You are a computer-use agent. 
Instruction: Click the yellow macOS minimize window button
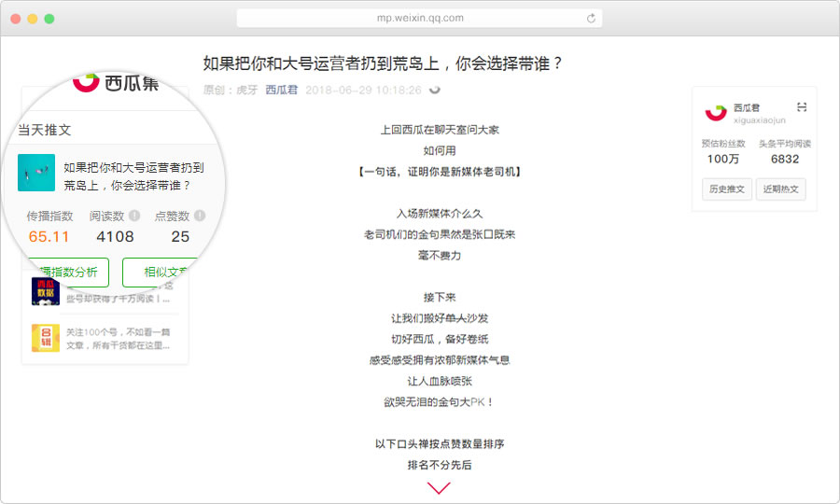[x=32, y=19]
